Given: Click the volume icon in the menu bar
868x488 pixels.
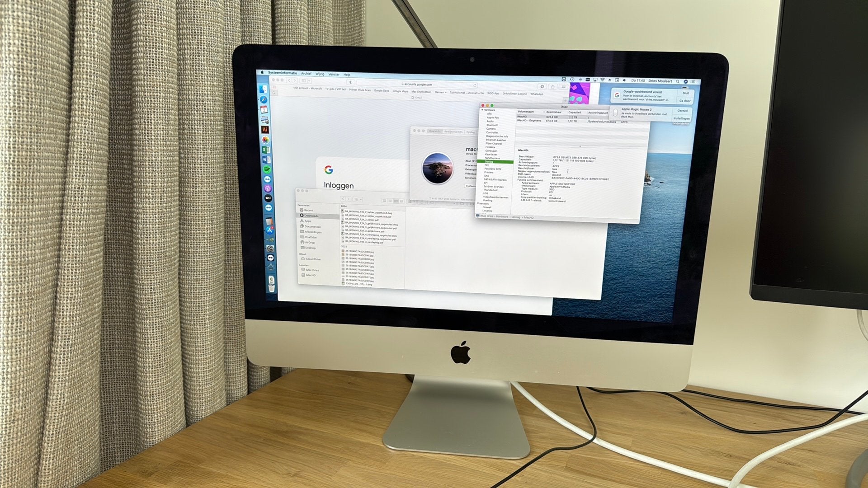Looking at the screenshot, I should pos(624,80).
